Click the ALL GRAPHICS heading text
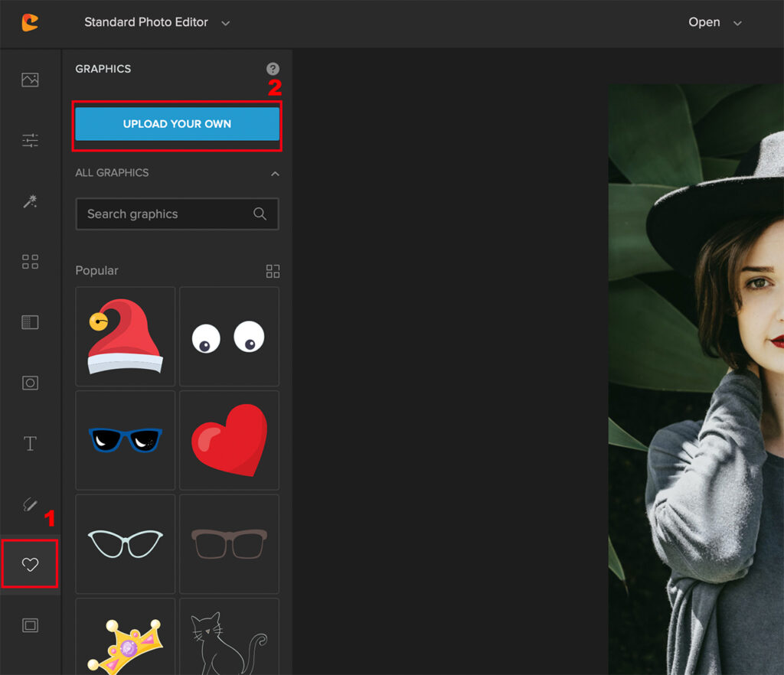Image resolution: width=784 pixels, height=675 pixels. 112,173
